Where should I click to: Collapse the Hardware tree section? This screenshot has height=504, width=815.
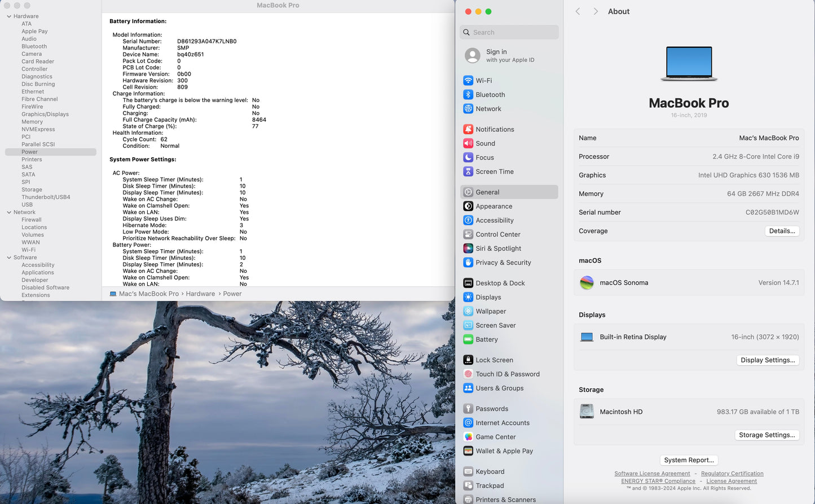[x=9, y=16]
